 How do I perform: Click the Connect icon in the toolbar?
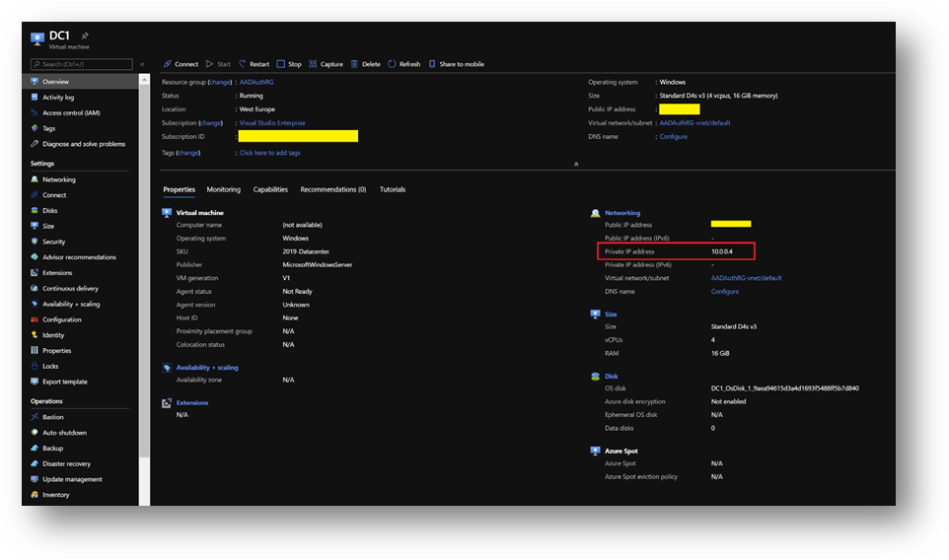pos(168,64)
